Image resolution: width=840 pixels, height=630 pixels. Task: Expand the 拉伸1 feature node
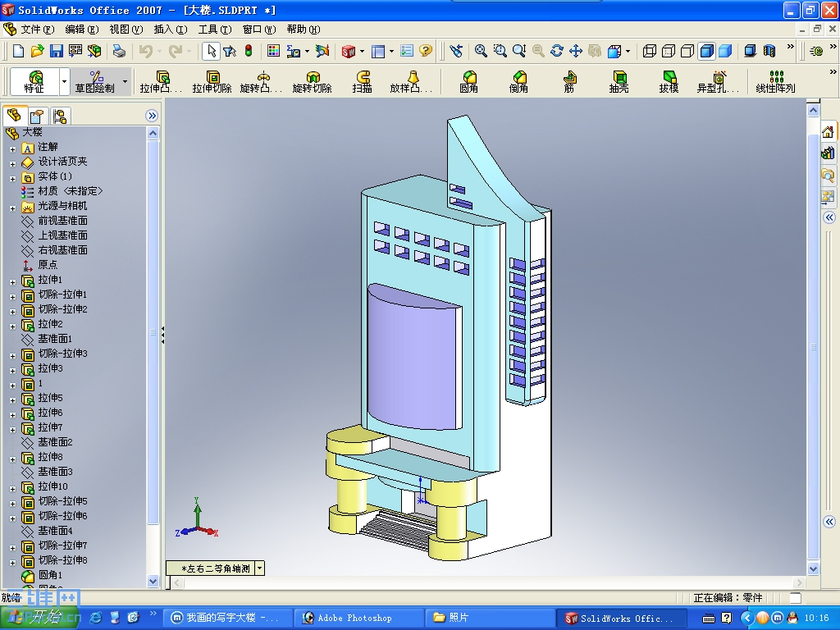(x=12, y=282)
